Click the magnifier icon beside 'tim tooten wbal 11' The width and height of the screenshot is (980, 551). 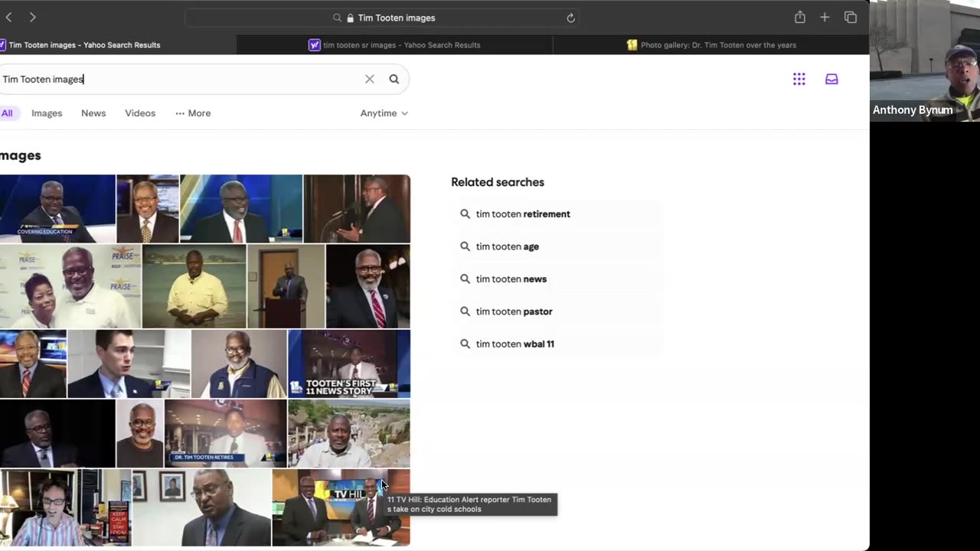pos(465,344)
